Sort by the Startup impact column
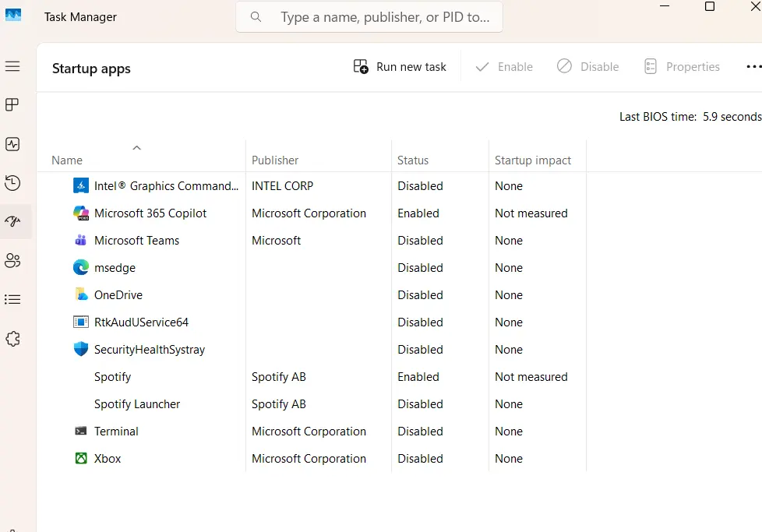762x532 pixels. (x=534, y=160)
